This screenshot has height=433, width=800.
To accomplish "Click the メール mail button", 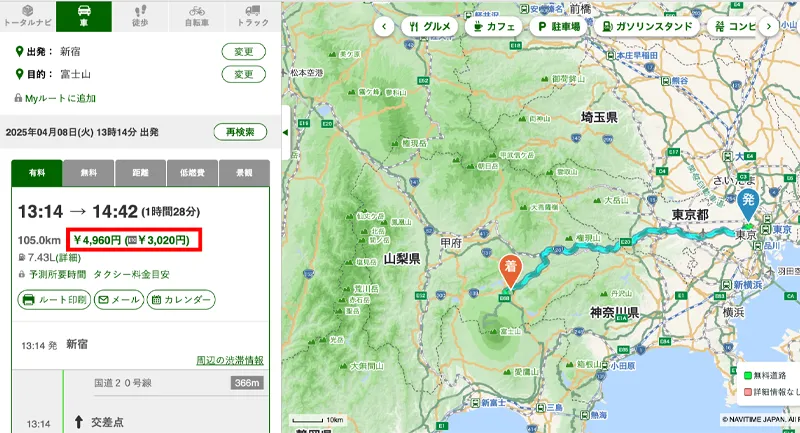I will point(118,299).
